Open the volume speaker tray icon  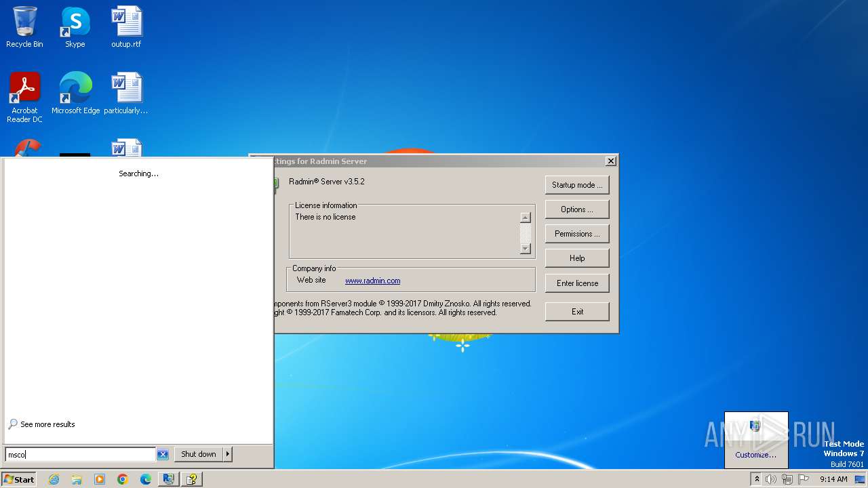[x=771, y=479]
